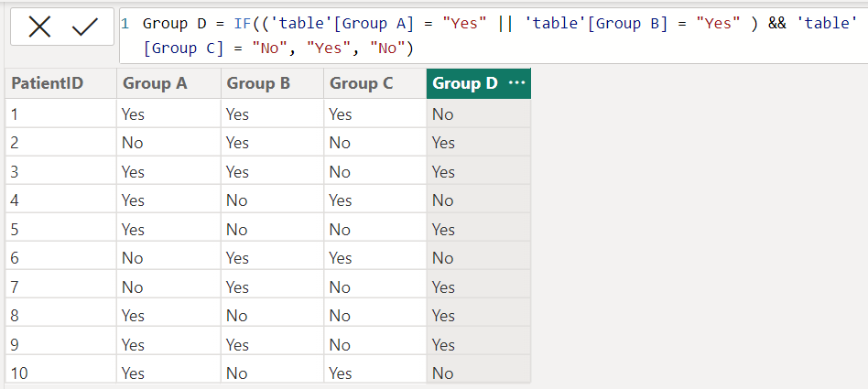Viewport: 868px width, 389px height.
Task: Open Group D column options ellipsis
Action: click(x=516, y=83)
